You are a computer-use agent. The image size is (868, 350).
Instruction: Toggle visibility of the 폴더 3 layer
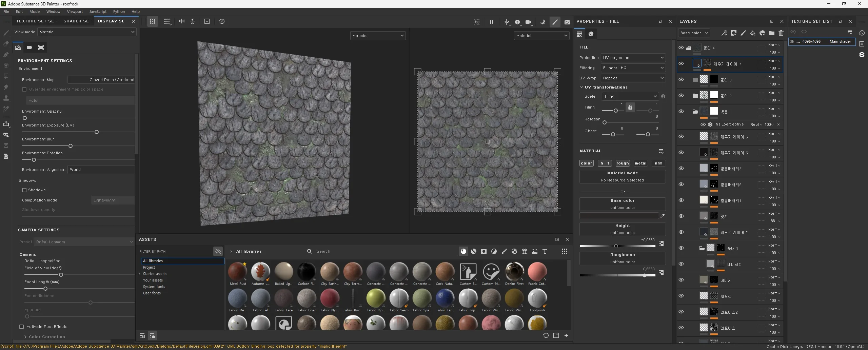point(681,80)
